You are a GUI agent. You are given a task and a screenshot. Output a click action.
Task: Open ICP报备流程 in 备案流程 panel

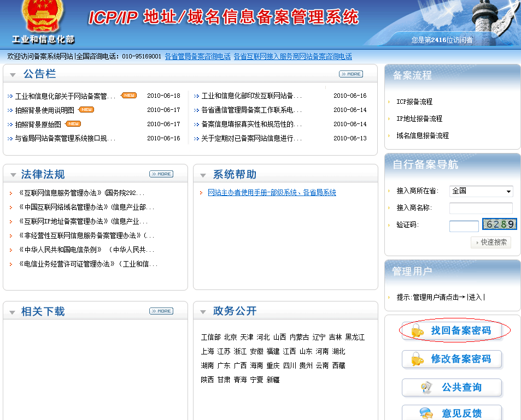tap(414, 102)
